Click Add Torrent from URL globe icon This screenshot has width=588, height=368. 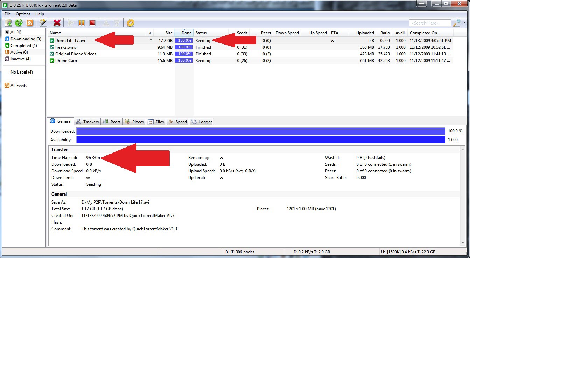pos(19,23)
